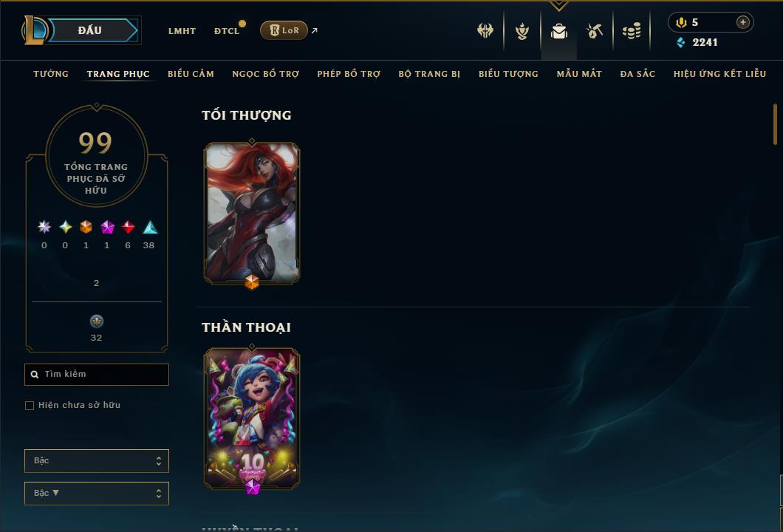Open the Collection backpack icon
The image size is (783, 532).
558,32
